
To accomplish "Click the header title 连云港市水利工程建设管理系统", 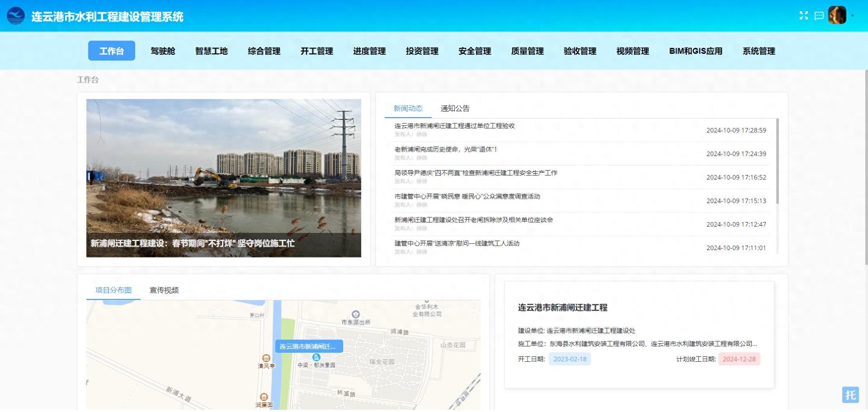I will point(107,17).
